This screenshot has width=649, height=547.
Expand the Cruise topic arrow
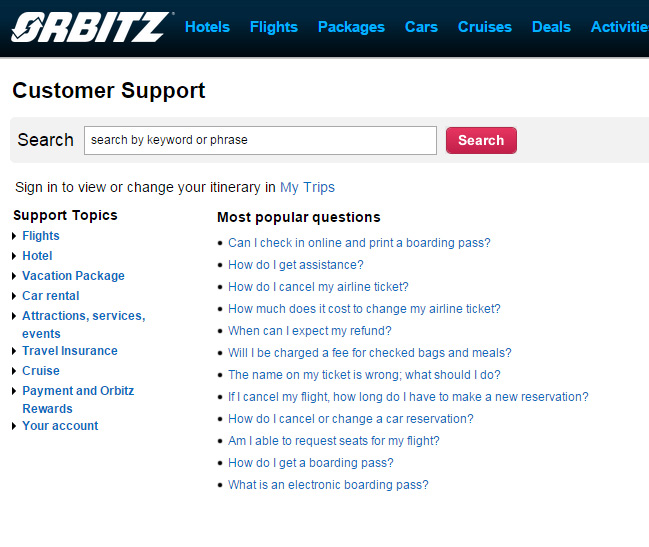point(14,371)
